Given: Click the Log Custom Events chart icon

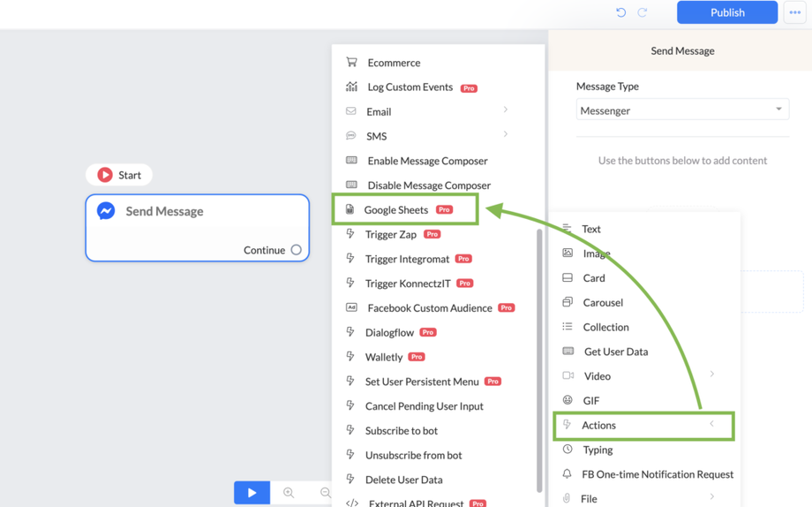Looking at the screenshot, I should (351, 87).
